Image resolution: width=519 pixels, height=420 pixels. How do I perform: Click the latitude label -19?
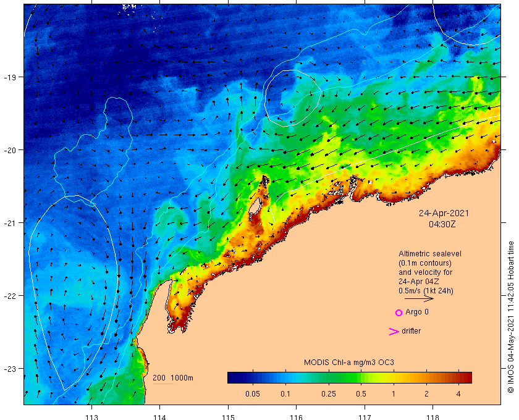point(10,77)
